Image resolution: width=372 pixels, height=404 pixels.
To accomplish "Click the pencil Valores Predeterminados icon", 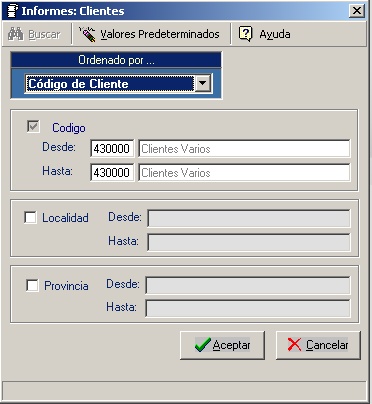I will pyautogui.click(x=87, y=34).
